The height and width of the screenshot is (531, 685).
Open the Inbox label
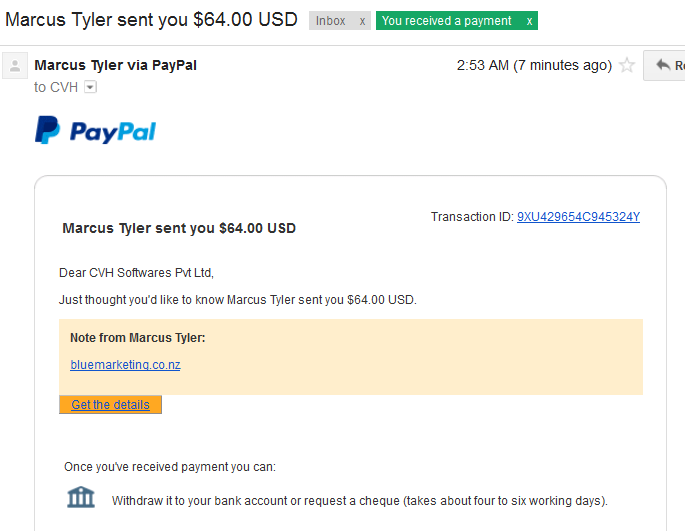pos(331,21)
